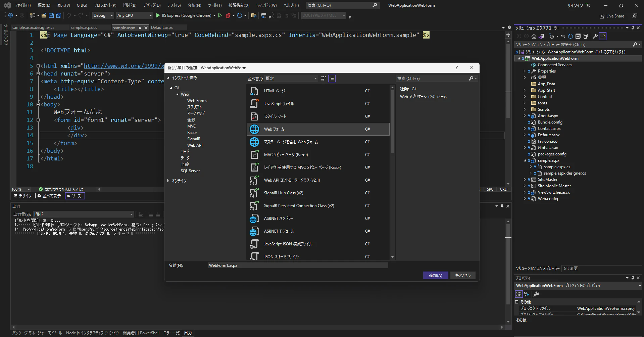The width and height of the screenshot is (644, 337).
Task: Click the Refresh icon in Solution Explorer toolbar
Action: (571, 36)
